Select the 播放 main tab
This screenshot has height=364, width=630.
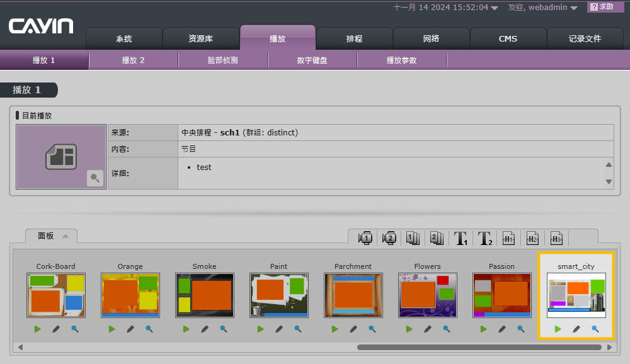[278, 38]
